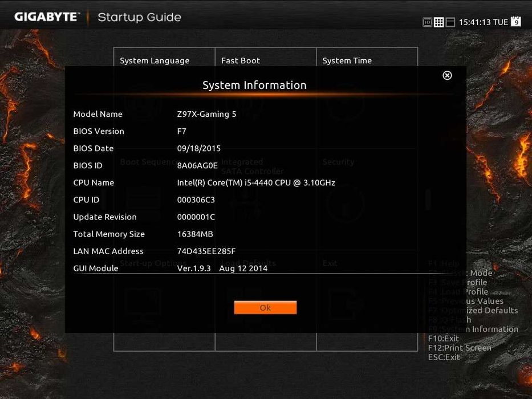Click the ESC:Exit shortcut hint

[x=444, y=357]
